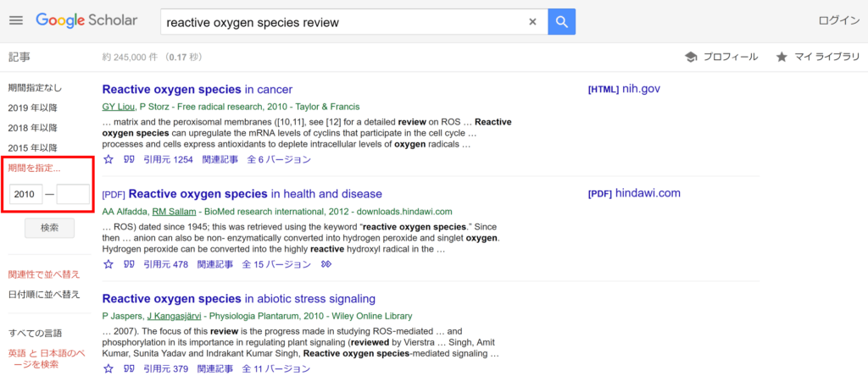
Task: Open cite quote icon for the cancer article
Action: (x=129, y=160)
